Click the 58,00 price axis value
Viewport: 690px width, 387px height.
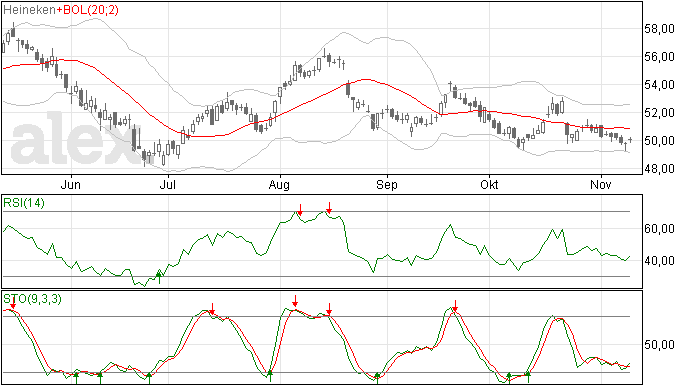(659, 29)
